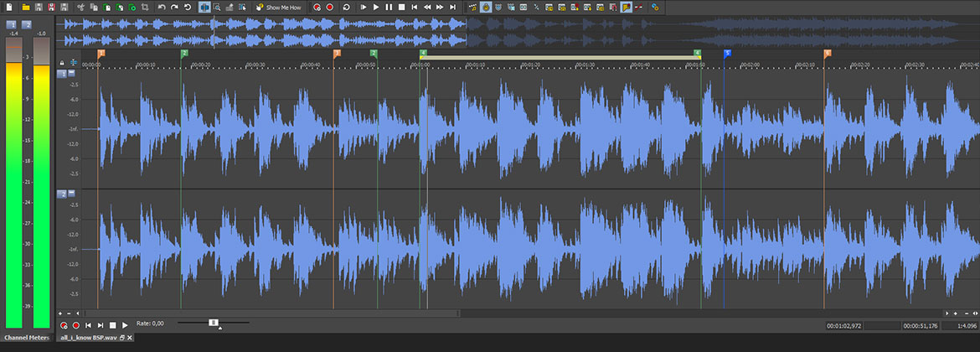Click the Undo arrow icon
The height and width of the screenshot is (352, 980).
pos(162,7)
